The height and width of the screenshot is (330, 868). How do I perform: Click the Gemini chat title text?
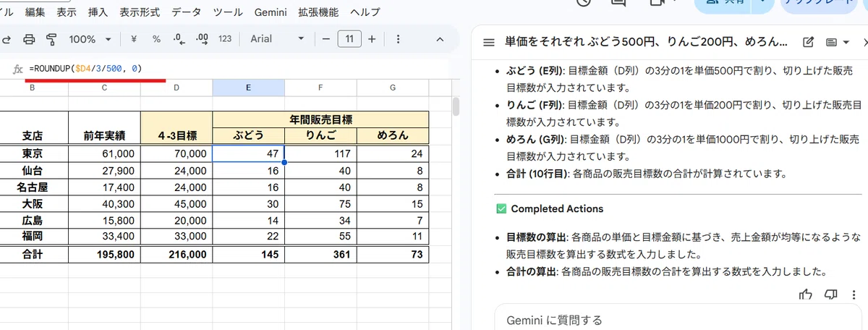[646, 43]
